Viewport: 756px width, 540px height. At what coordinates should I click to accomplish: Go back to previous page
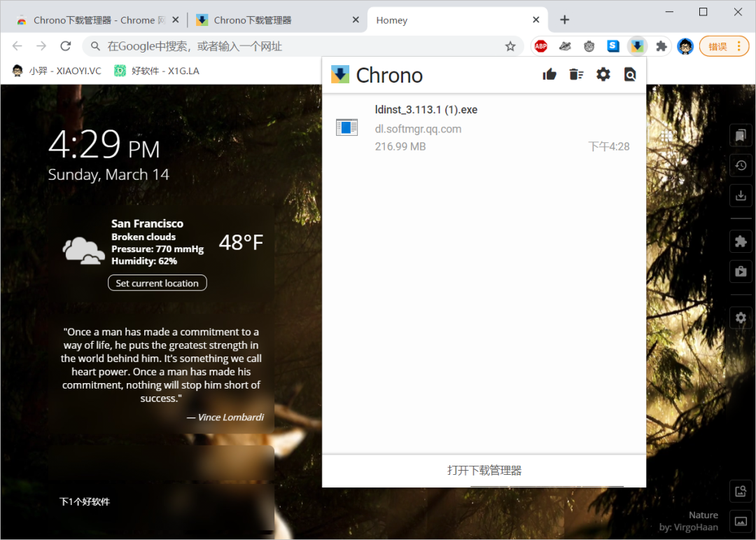17,46
